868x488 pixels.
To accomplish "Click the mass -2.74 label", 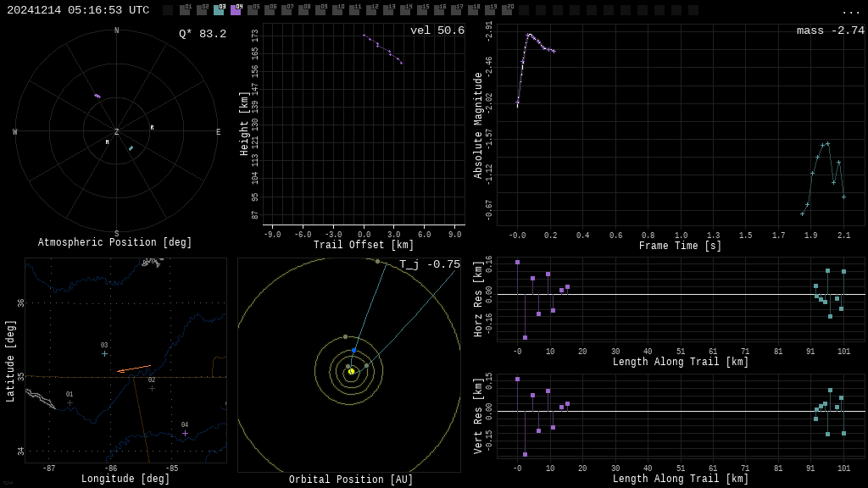I will [x=830, y=30].
